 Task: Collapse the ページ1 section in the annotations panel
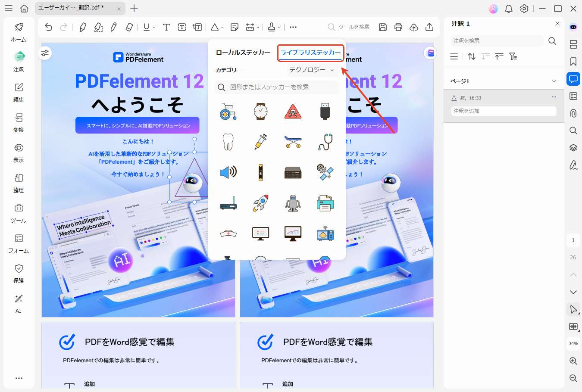coord(554,81)
